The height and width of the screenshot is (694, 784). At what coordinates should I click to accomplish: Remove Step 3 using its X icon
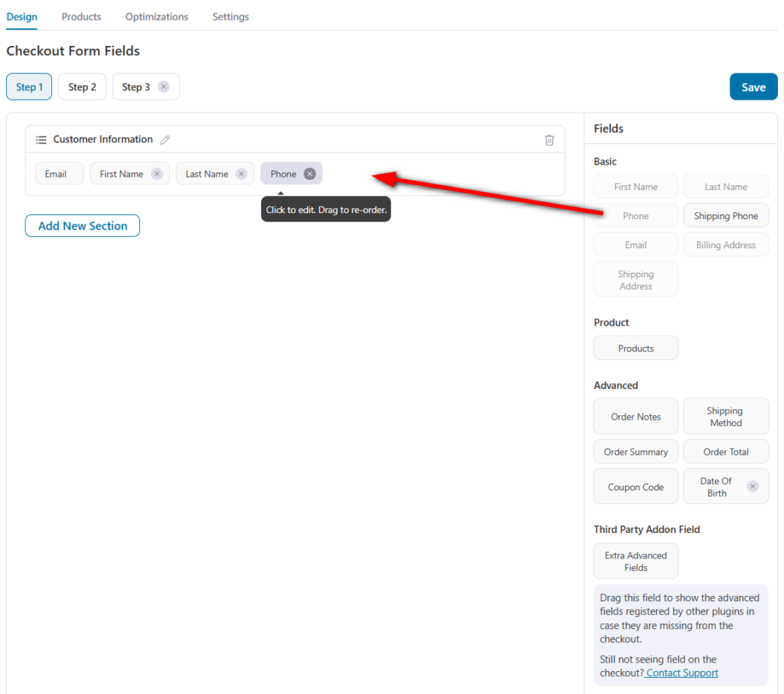pos(163,87)
